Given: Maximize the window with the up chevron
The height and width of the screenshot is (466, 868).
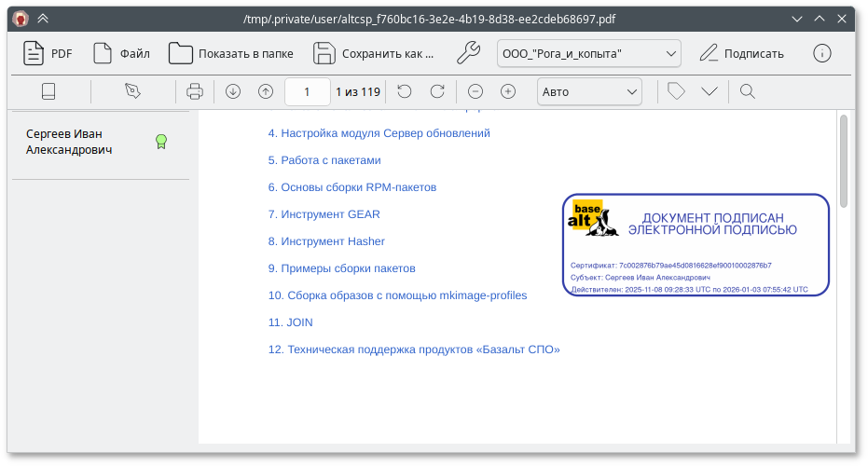Looking at the screenshot, I should [820, 19].
